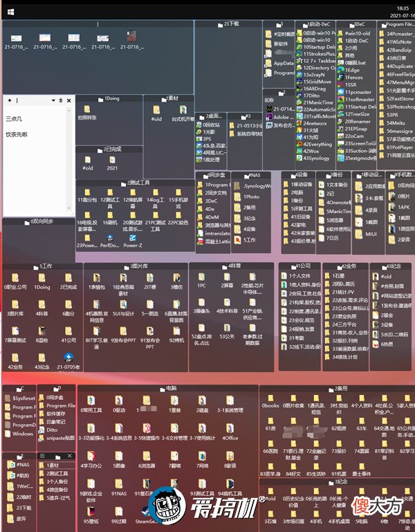Click the Windows Start button
The width and height of the screenshot is (415, 532).
(10, 12)
